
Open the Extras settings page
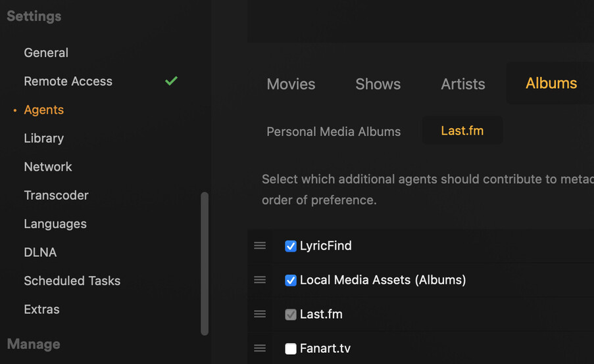pos(41,309)
